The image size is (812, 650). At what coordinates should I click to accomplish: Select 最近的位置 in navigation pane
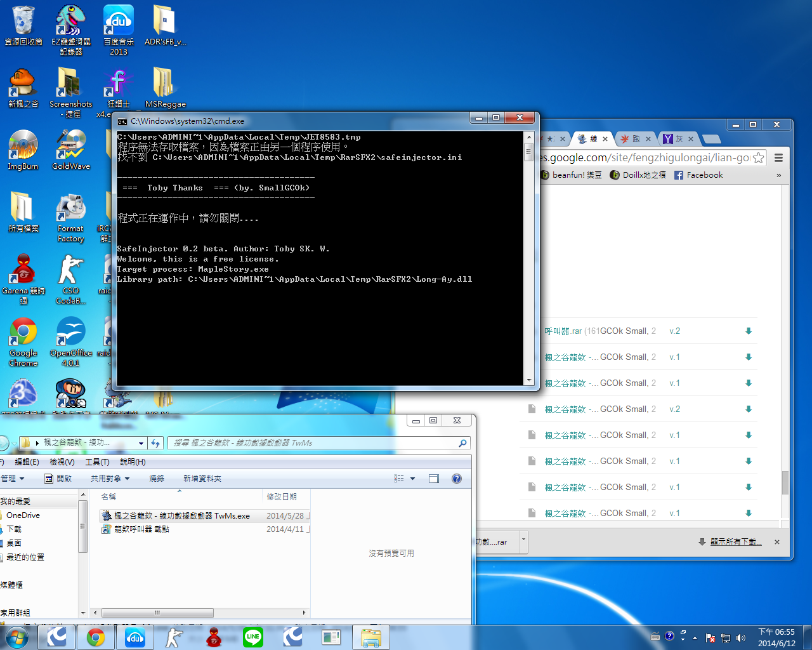(x=25, y=557)
